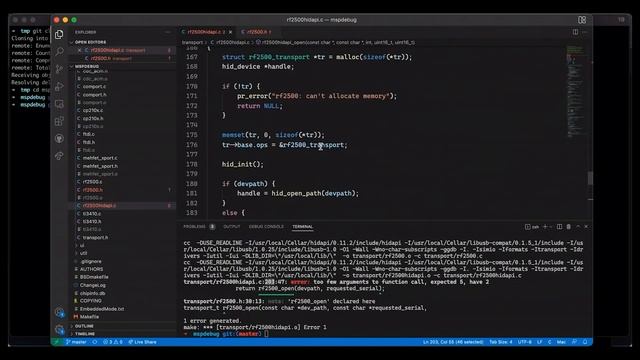640x360 pixels.
Task: Split the terminal panel
Action: (559, 227)
